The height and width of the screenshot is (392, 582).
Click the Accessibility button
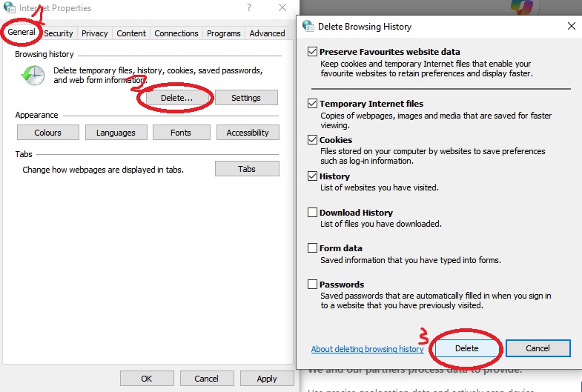click(x=248, y=133)
